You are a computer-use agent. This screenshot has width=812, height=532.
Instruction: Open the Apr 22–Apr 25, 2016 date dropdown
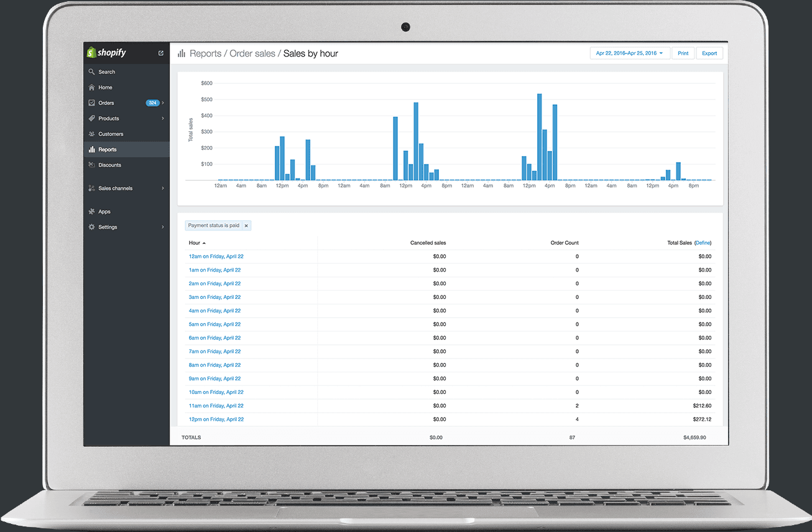pyautogui.click(x=629, y=53)
